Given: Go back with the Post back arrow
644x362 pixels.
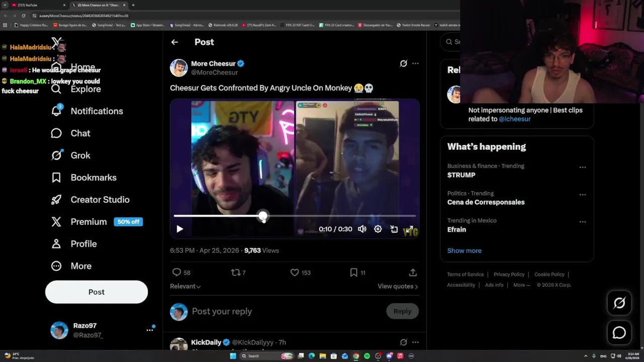Looking at the screenshot, I should [x=175, y=42].
